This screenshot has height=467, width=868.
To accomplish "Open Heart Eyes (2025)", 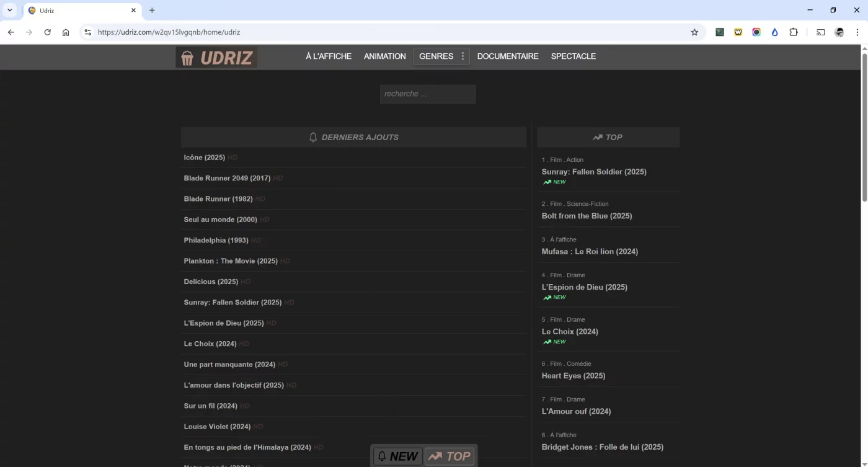I will (x=573, y=376).
